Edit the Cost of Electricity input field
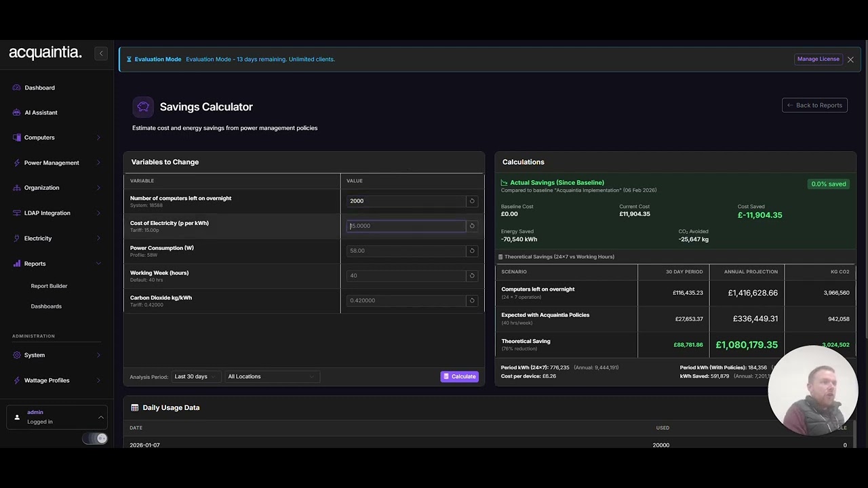 point(406,226)
